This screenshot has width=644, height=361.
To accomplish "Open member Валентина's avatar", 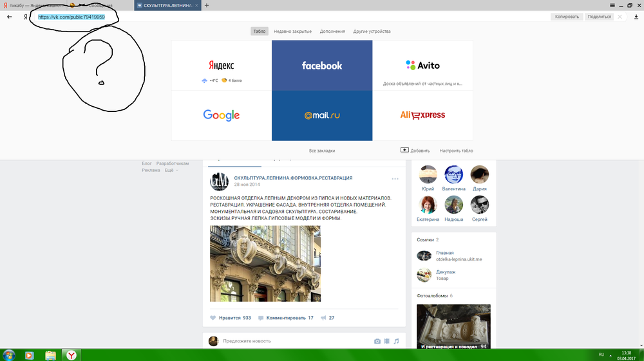I will pos(454,174).
